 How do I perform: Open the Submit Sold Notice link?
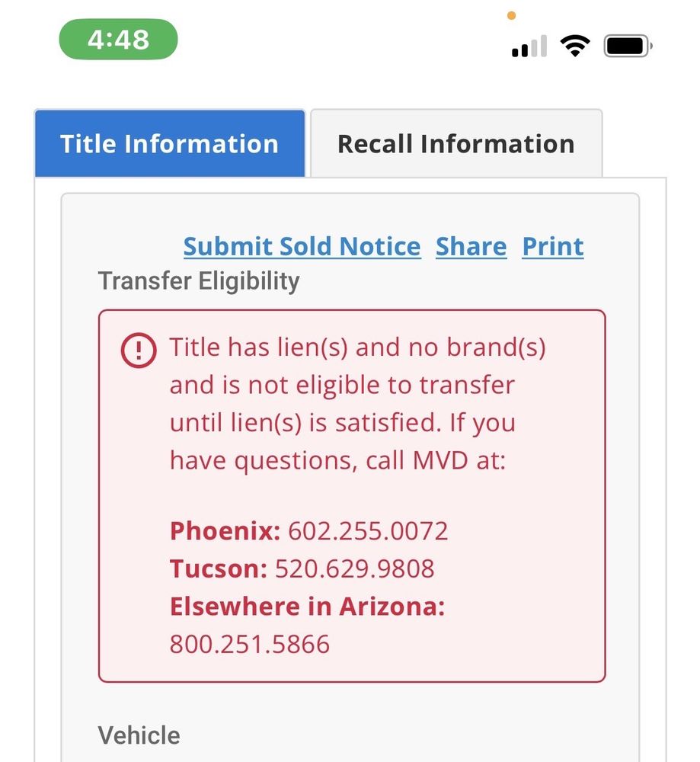(302, 247)
